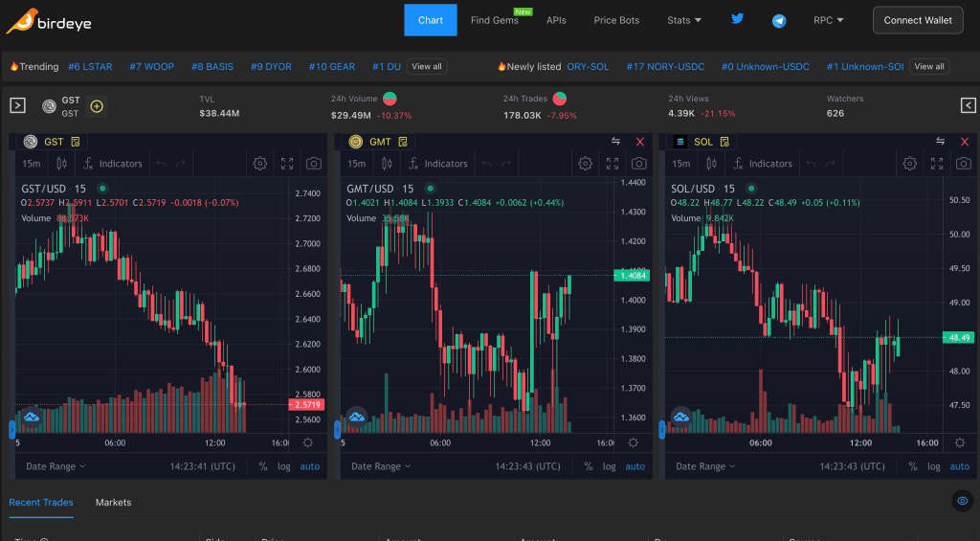This screenshot has height=541, width=980.
Task: Switch to the Markets tab
Action: click(x=113, y=503)
